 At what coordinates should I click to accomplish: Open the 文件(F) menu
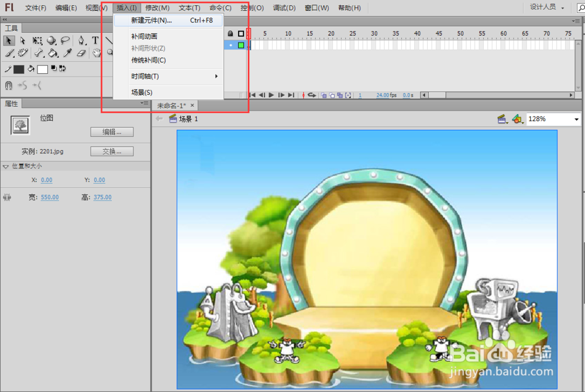pyautogui.click(x=36, y=8)
